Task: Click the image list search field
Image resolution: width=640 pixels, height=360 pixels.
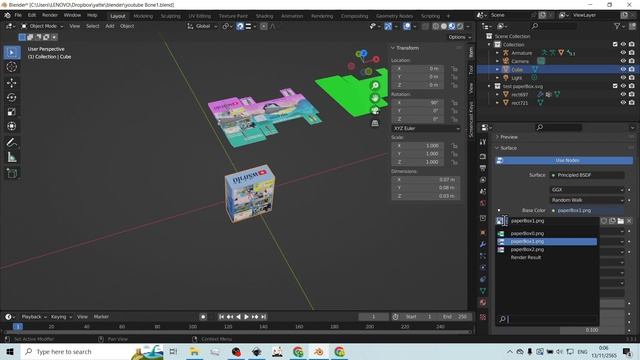Action: click(x=547, y=319)
